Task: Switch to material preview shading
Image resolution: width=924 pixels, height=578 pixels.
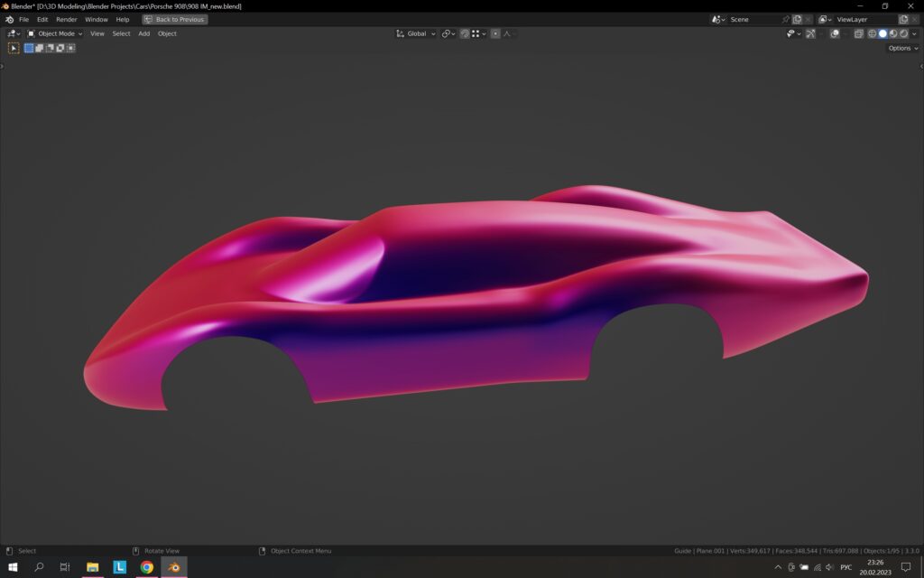Action: [x=893, y=33]
